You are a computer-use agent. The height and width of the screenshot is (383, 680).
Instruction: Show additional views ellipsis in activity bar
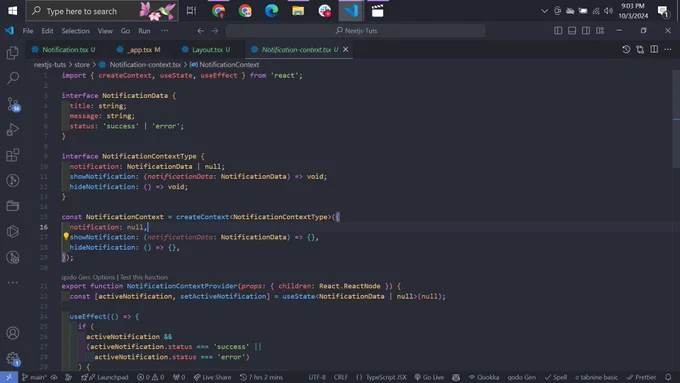(x=13, y=283)
